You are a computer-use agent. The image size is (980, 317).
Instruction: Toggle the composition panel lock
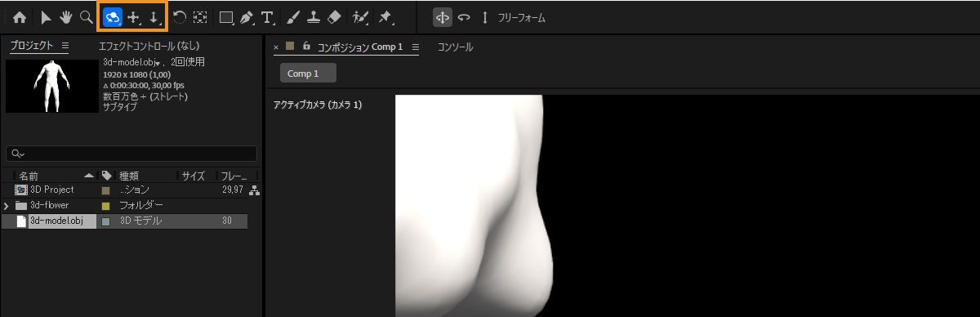[x=306, y=47]
